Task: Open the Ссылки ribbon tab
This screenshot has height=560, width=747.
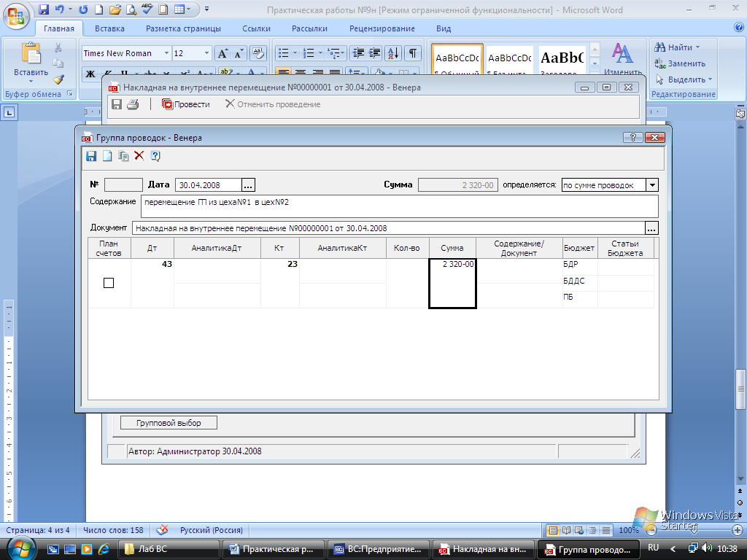Action: tap(256, 28)
